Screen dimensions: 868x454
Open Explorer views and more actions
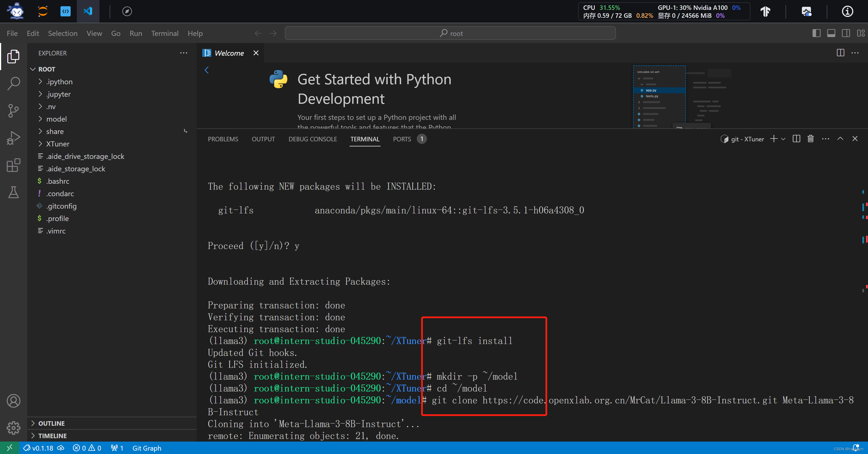click(183, 53)
